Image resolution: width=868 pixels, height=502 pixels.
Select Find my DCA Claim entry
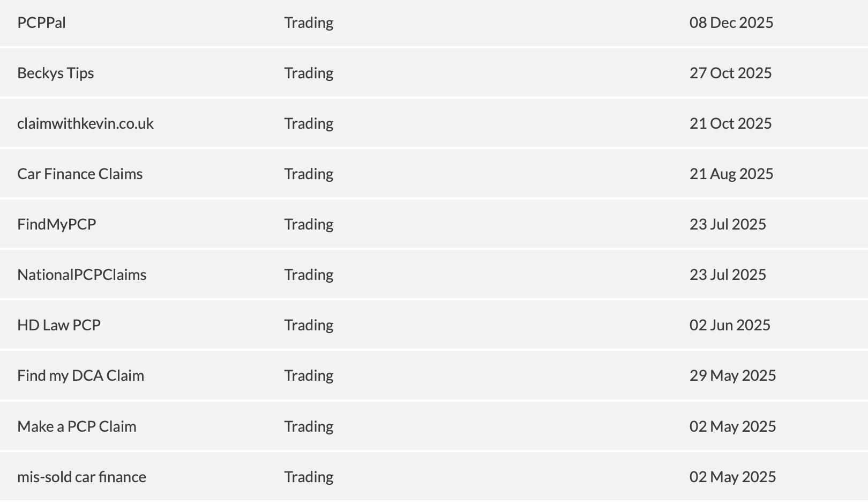(x=80, y=375)
